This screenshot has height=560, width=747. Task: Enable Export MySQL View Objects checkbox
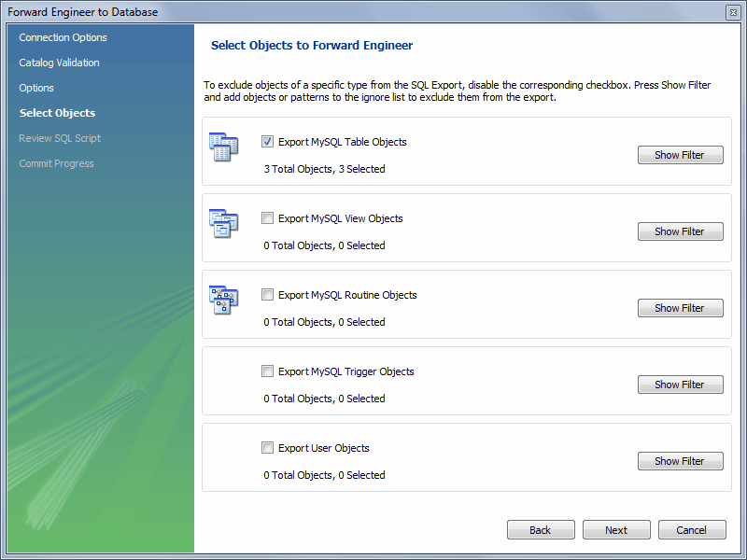coord(268,218)
